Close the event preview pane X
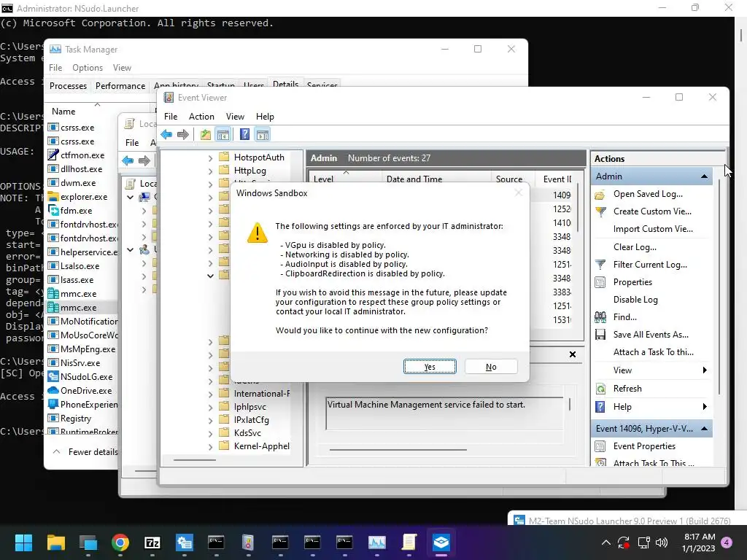 573,354
